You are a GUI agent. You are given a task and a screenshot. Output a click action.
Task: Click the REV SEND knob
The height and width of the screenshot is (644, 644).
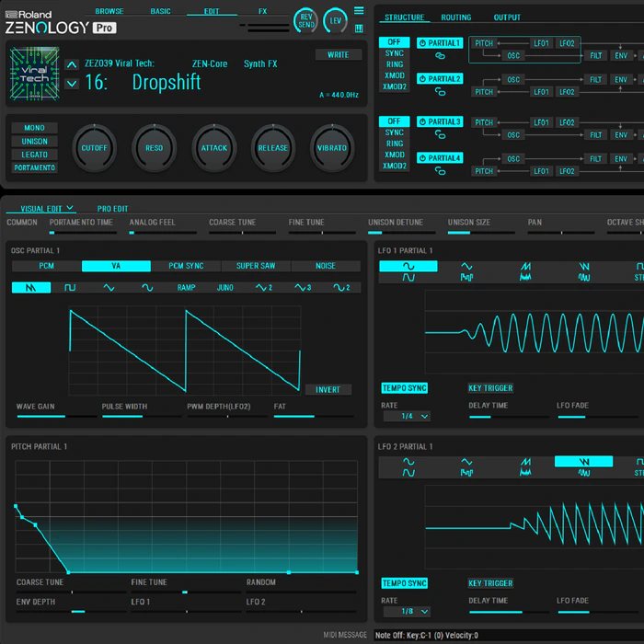click(x=306, y=20)
